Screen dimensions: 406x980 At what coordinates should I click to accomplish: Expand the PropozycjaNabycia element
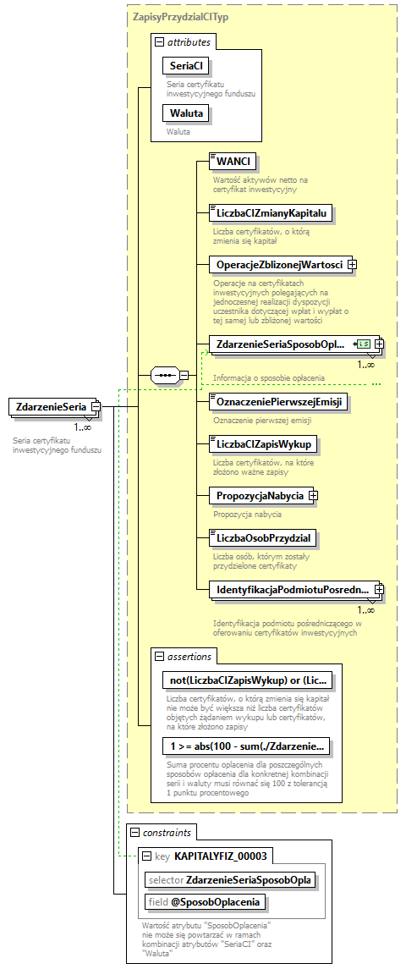314,496
